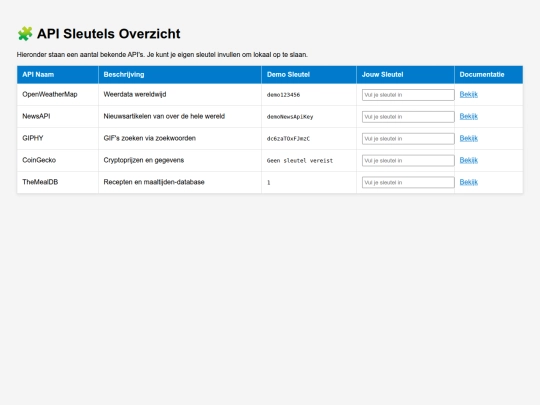Click the Beschrijving column header
Screen dimensions: 540x405
coord(180,74)
